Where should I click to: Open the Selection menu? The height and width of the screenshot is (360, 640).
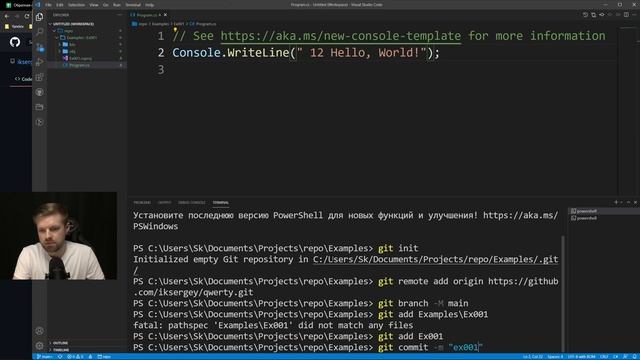[76, 5]
